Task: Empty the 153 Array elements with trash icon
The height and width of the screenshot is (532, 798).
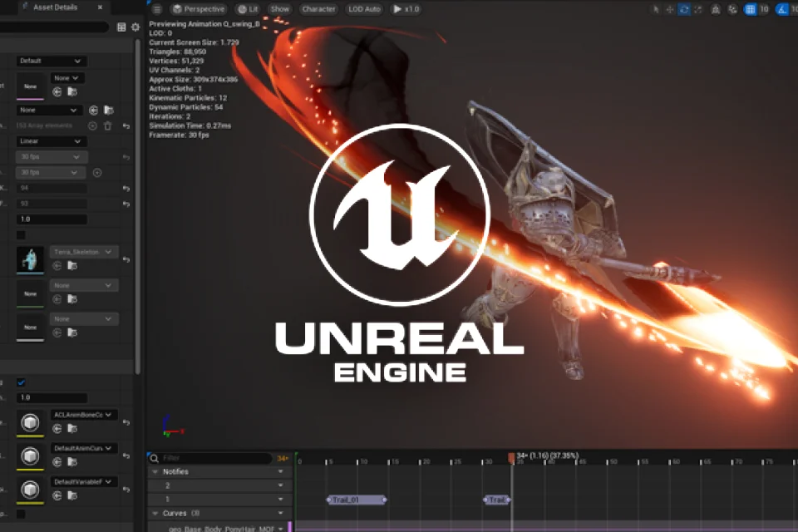Action: point(108,126)
